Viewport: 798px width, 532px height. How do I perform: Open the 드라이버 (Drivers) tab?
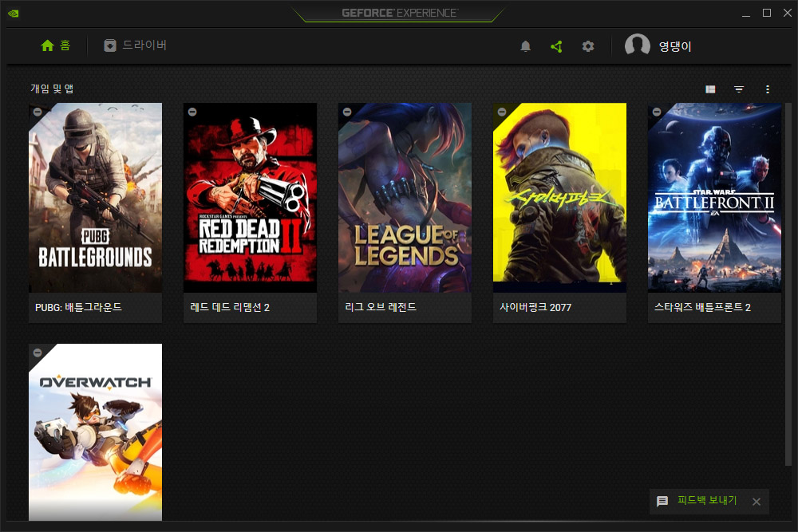pyautogui.click(x=136, y=45)
